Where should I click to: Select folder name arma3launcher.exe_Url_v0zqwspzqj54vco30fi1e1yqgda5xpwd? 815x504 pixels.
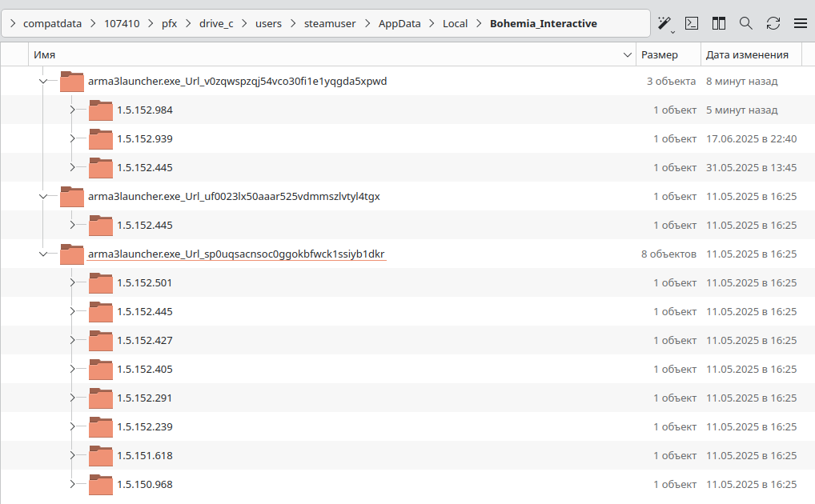coord(238,81)
